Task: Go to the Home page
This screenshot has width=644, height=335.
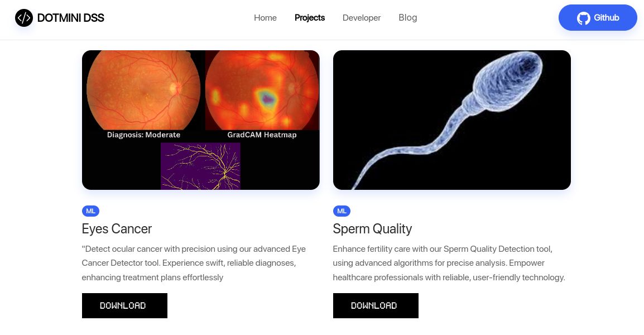Action: tap(265, 18)
